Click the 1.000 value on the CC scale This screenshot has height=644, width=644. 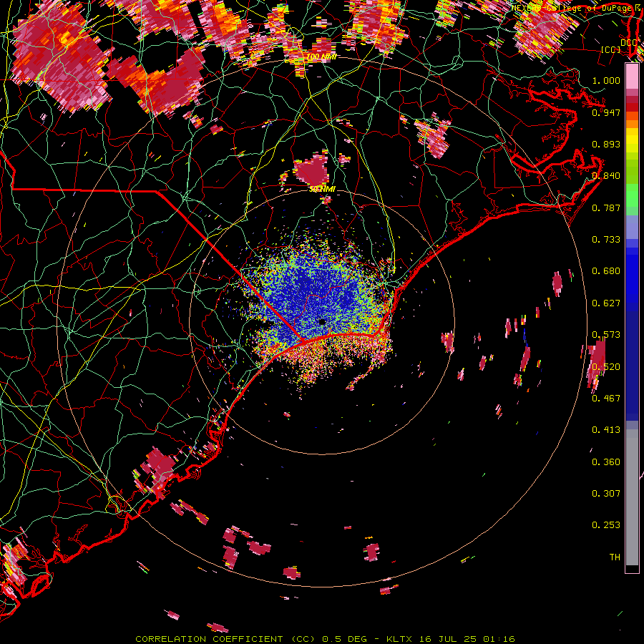pyautogui.click(x=606, y=80)
